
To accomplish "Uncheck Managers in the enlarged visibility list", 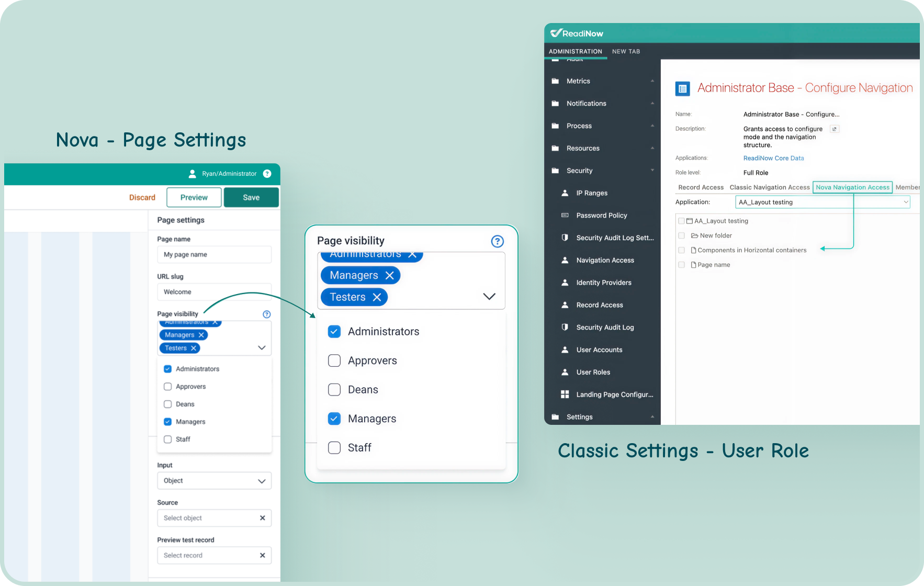I will click(334, 419).
